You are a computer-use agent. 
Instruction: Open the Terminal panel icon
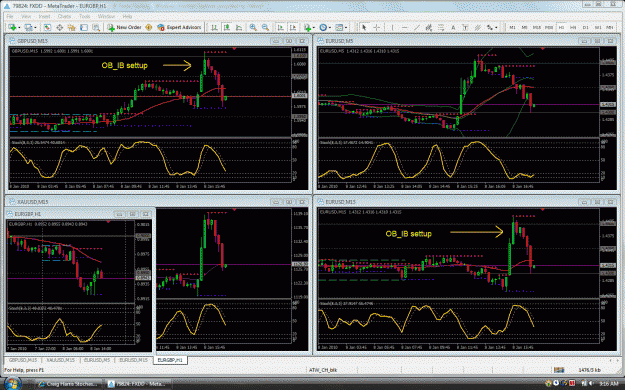pos(84,28)
